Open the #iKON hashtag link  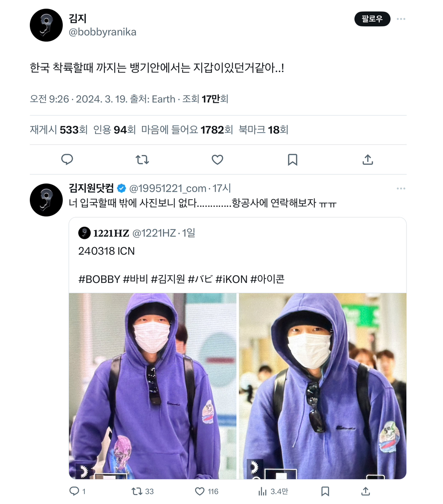tap(231, 279)
